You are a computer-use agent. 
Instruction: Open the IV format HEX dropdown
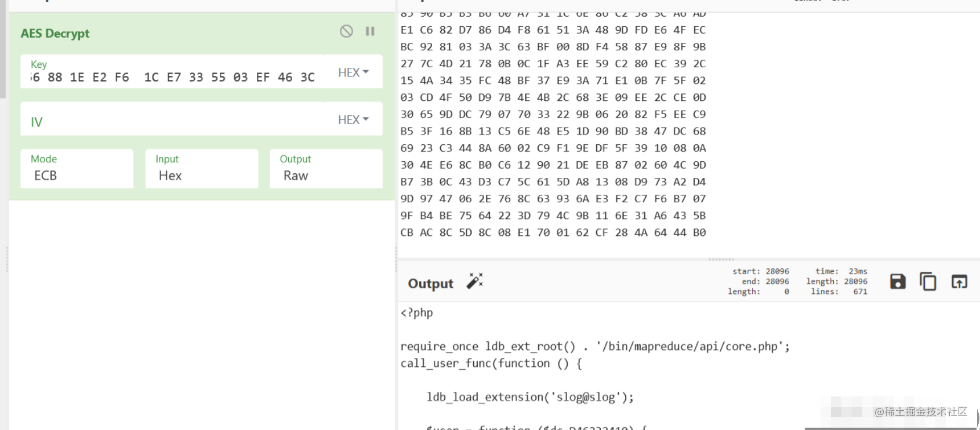[x=353, y=119]
